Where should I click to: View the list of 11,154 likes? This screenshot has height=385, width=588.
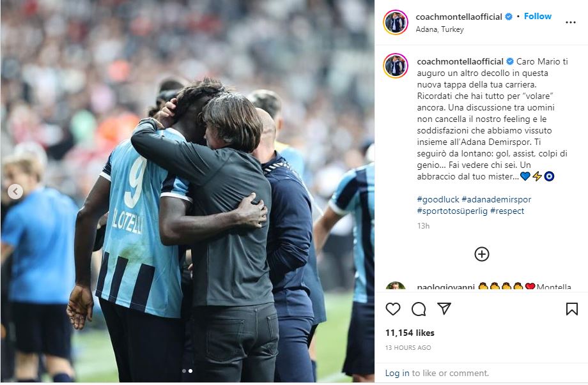pyautogui.click(x=410, y=333)
